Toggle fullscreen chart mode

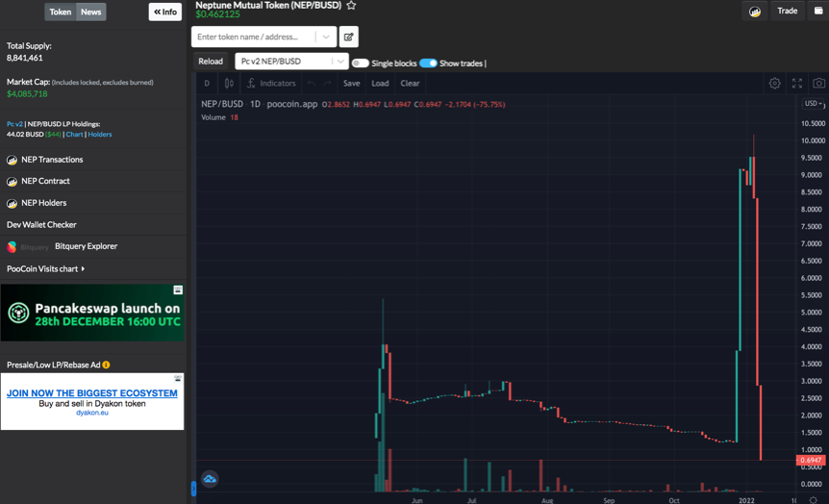coord(796,83)
